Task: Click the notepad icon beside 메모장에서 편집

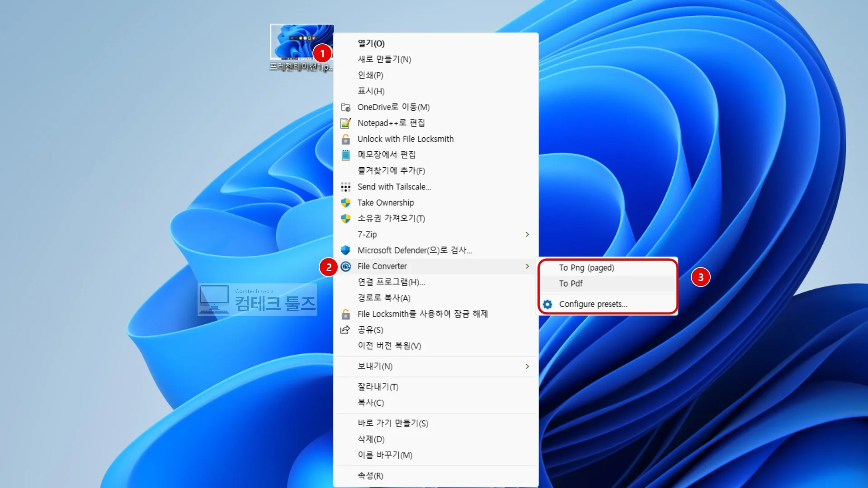Action: pos(345,155)
